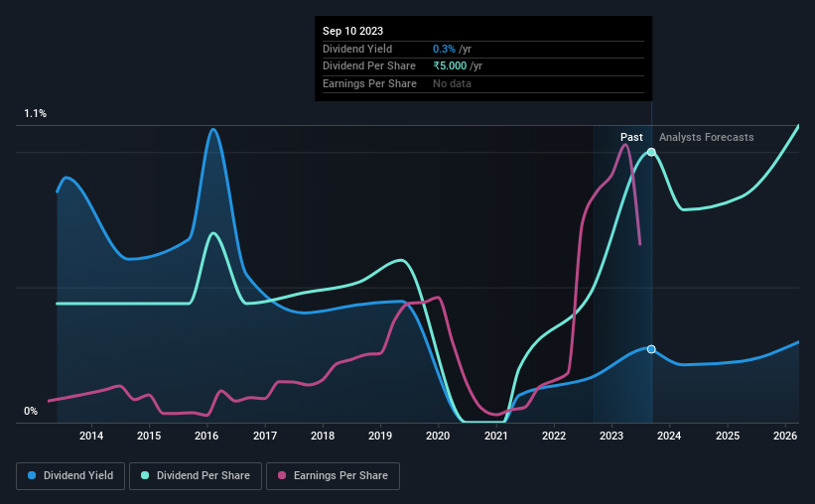Click the ₹5.000 dividend per share value

click(x=450, y=66)
